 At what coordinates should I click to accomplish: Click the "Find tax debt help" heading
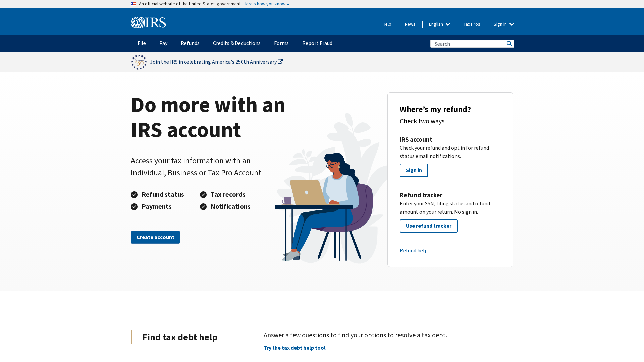(180, 337)
